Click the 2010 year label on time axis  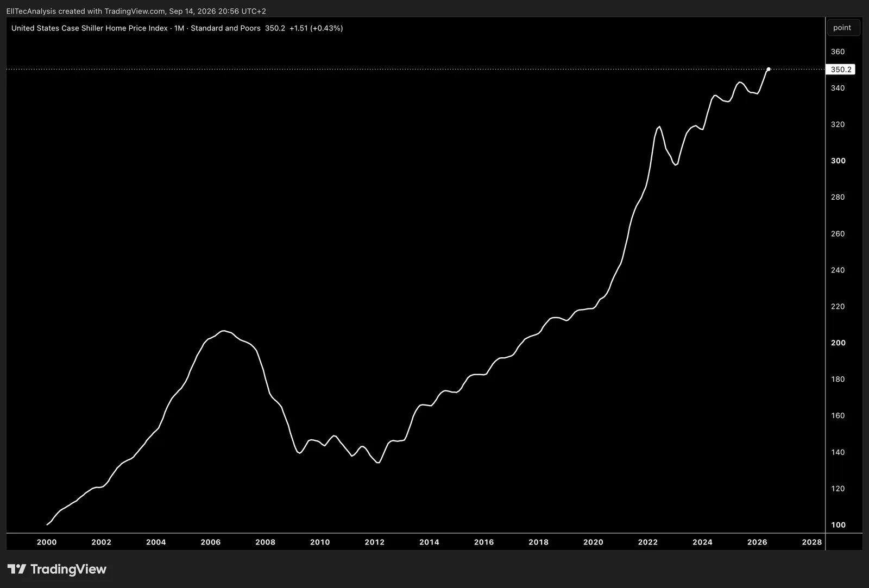coord(320,542)
